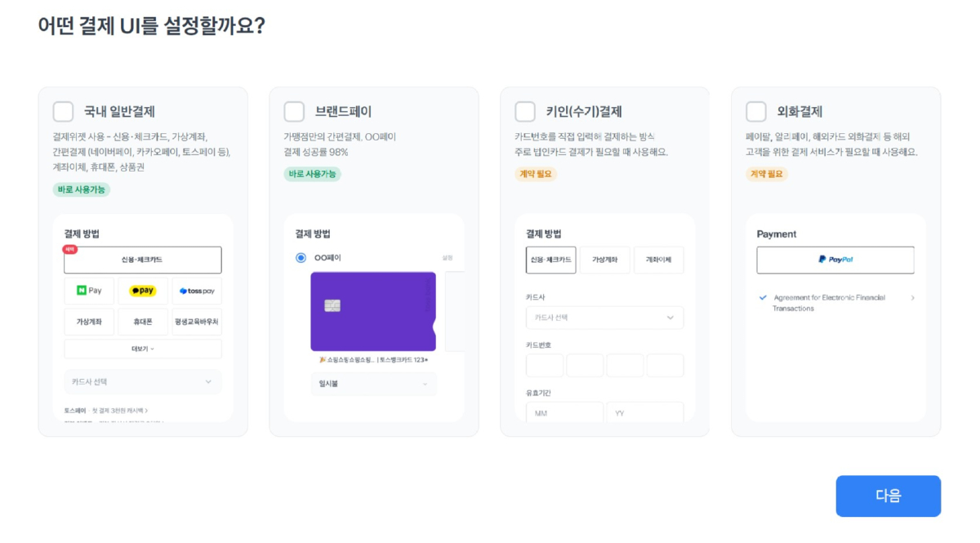The width and height of the screenshot is (980, 543).
Task: Click the MM expiry input field
Action: pos(564,412)
